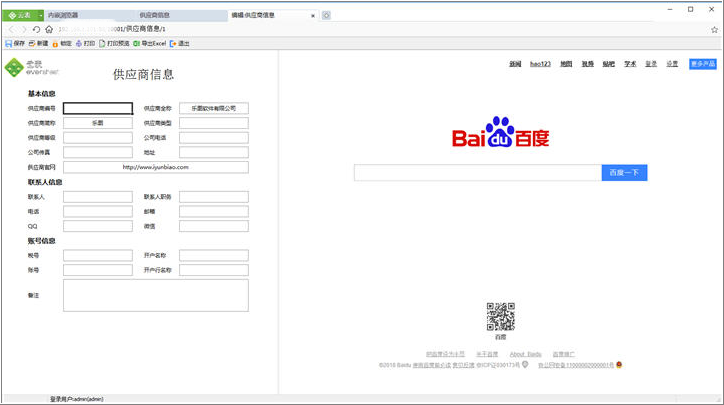Click the bookmark star icon
The image size is (724, 405).
pyautogui.click(x=714, y=30)
